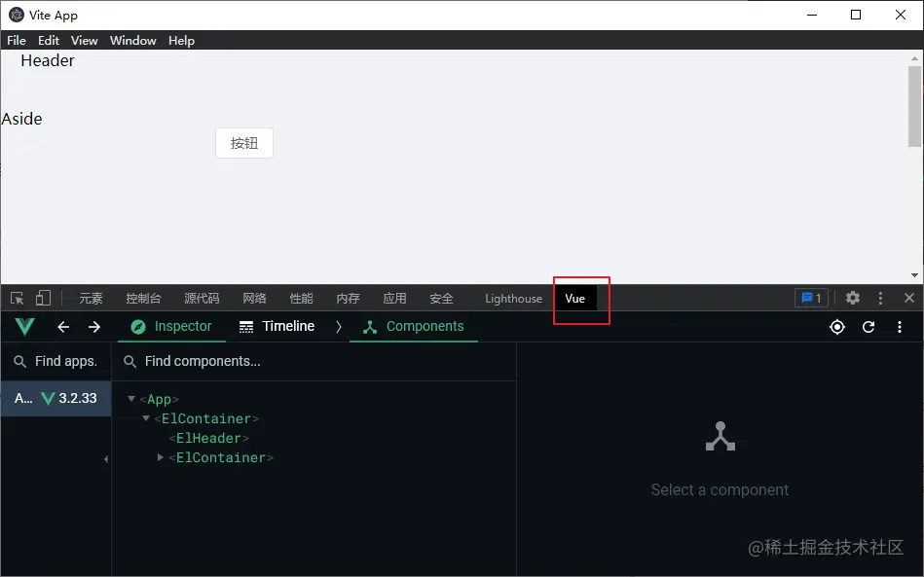This screenshot has width=924, height=577.
Task: Click the Find components search field
Action: 314,361
